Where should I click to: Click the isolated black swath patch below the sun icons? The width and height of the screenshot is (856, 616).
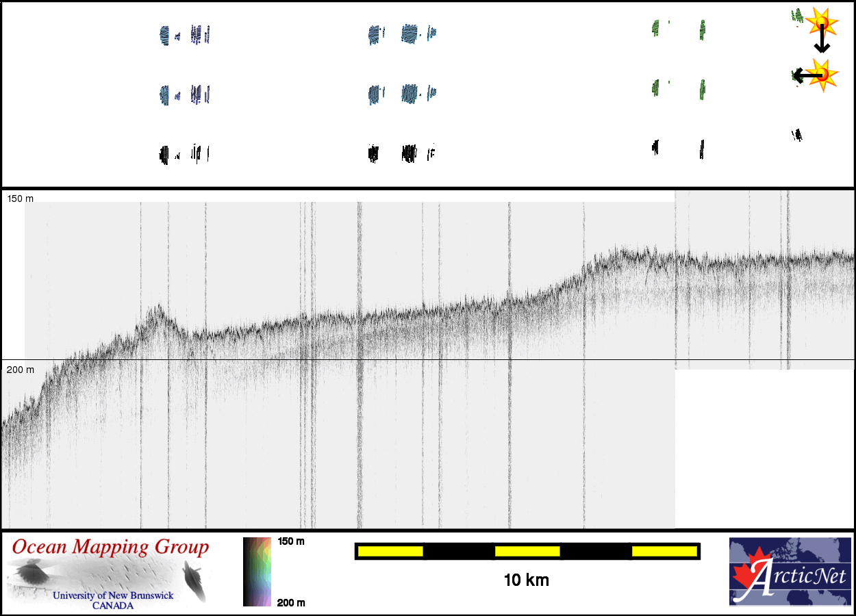click(797, 135)
